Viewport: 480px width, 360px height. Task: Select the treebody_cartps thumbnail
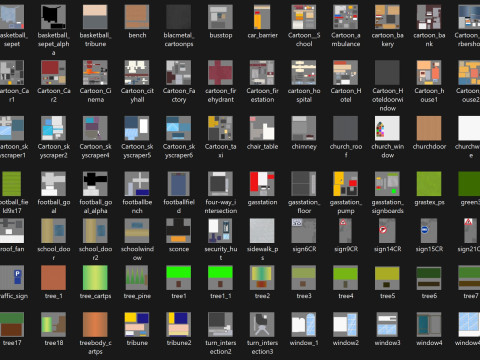pyautogui.click(x=95, y=325)
